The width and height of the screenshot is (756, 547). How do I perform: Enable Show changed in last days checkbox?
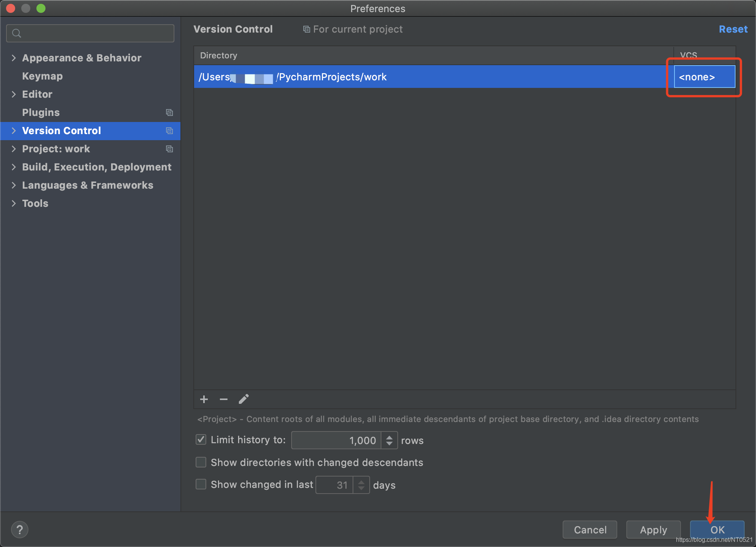click(x=201, y=484)
